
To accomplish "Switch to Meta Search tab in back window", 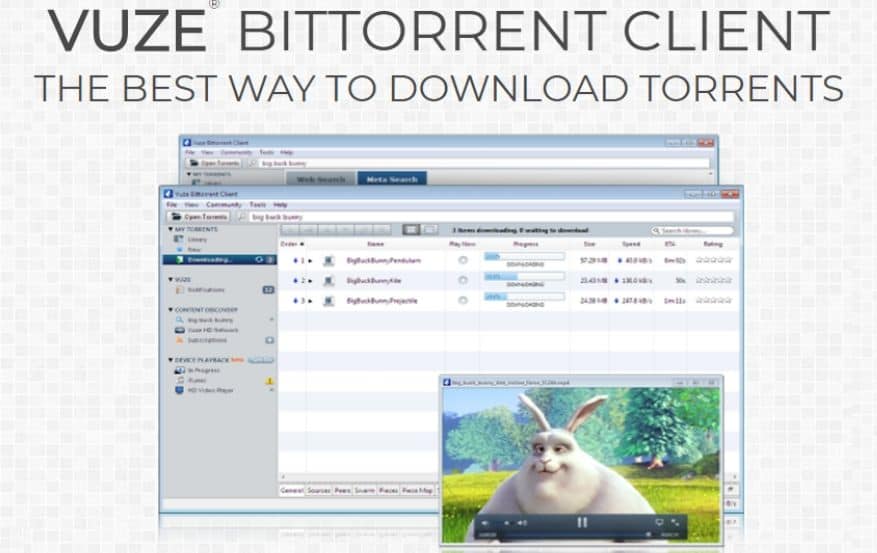I will (x=392, y=179).
